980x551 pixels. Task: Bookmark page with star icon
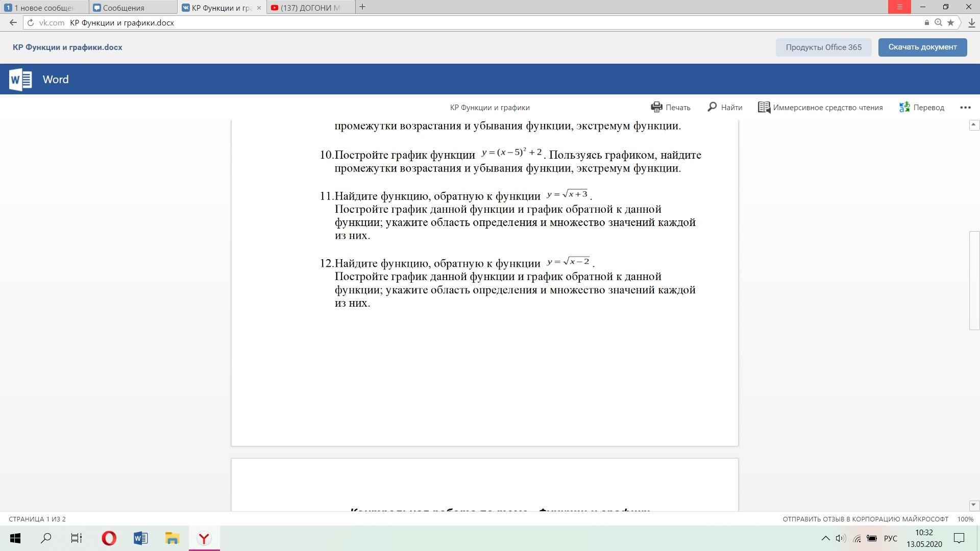950,22
